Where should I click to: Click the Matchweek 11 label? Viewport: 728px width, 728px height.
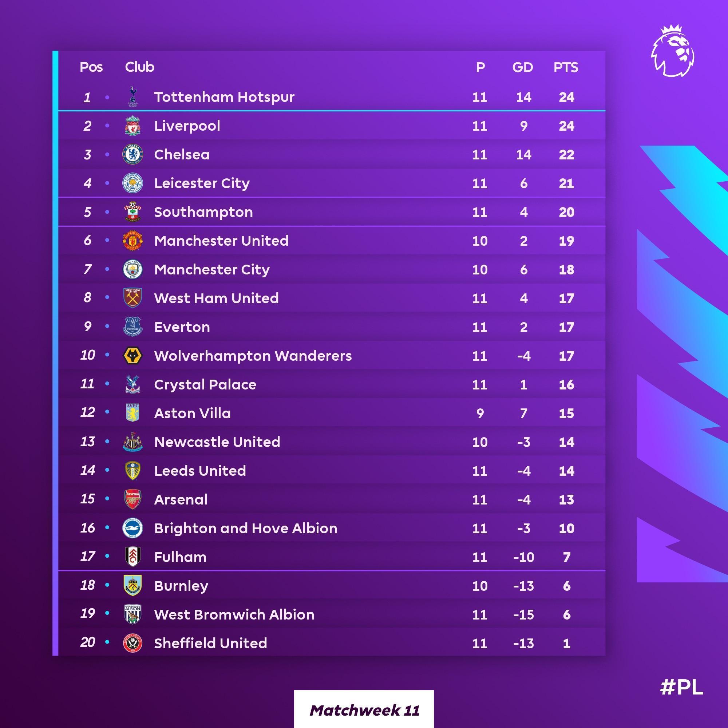tap(364, 710)
